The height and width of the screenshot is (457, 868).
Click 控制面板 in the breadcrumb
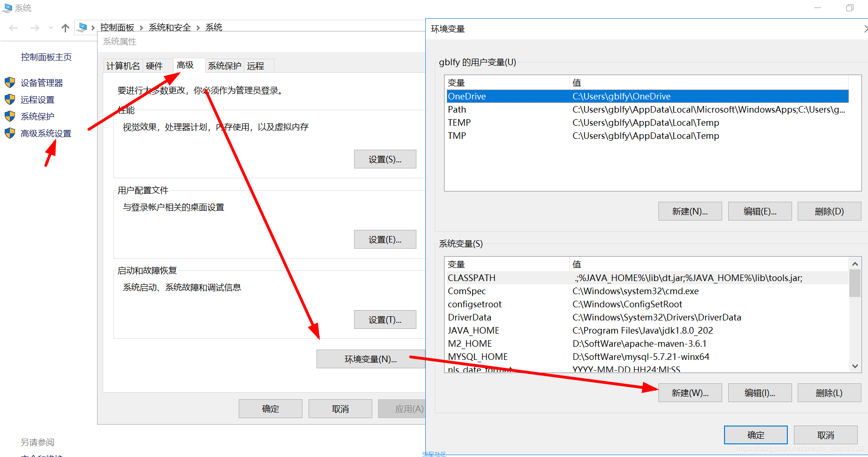point(117,28)
